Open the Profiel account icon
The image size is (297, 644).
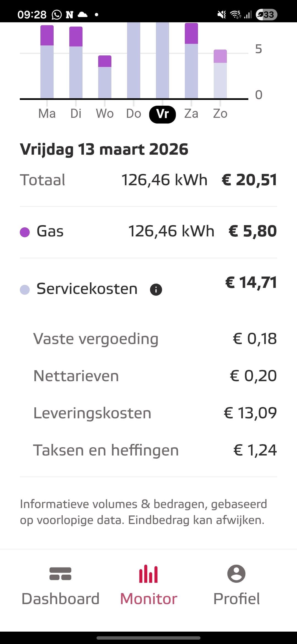pyautogui.click(x=236, y=574)
